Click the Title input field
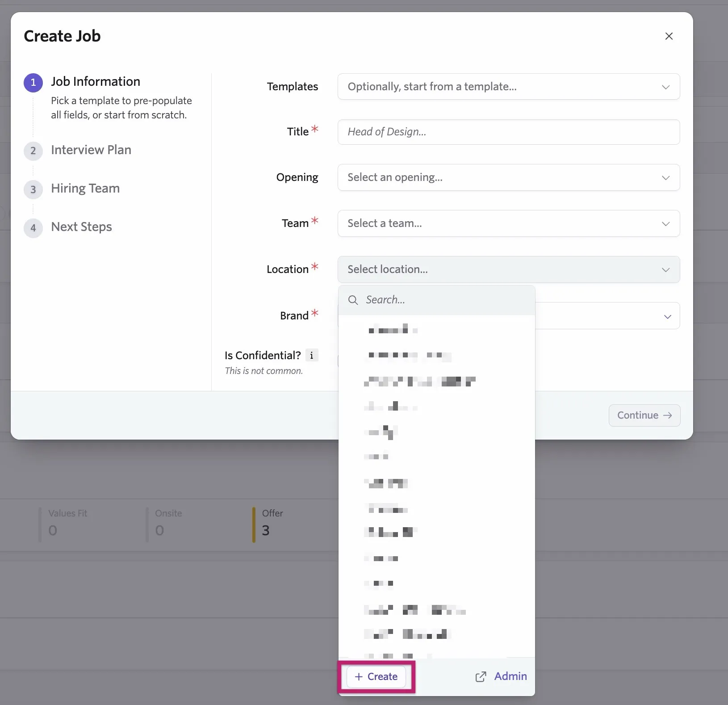Image resolution: width=728 pixels, height=705 pixels. tap(509, 132)
